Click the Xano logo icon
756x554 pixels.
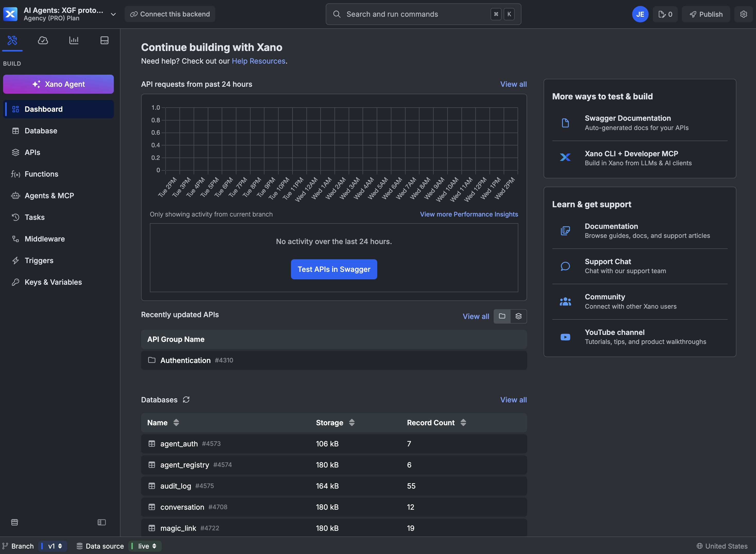point(10,14)
